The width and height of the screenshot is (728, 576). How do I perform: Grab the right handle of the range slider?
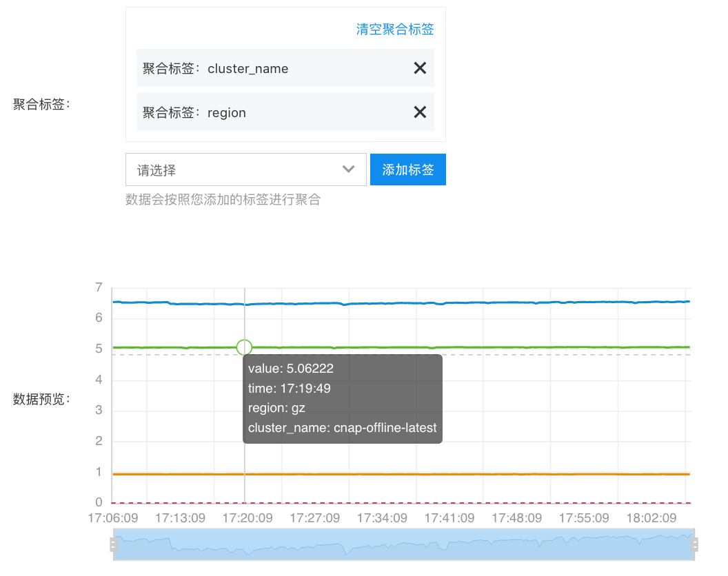point(695,544)
